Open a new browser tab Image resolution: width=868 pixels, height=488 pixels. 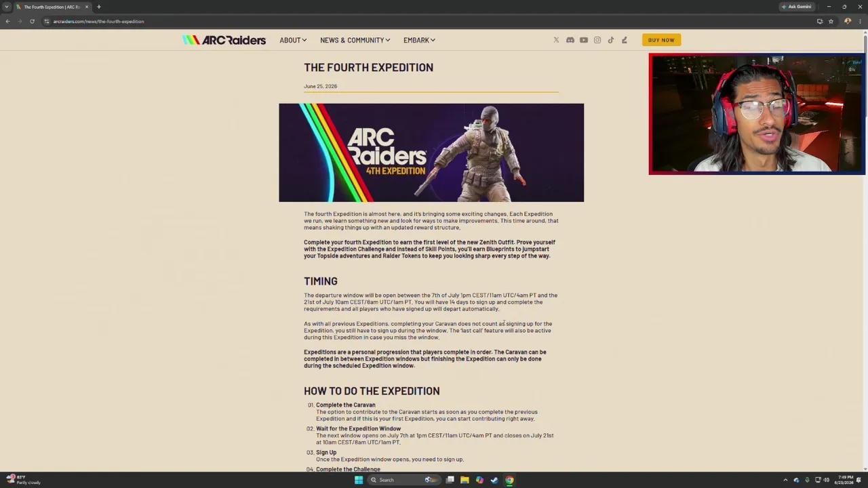click(98, 7)
